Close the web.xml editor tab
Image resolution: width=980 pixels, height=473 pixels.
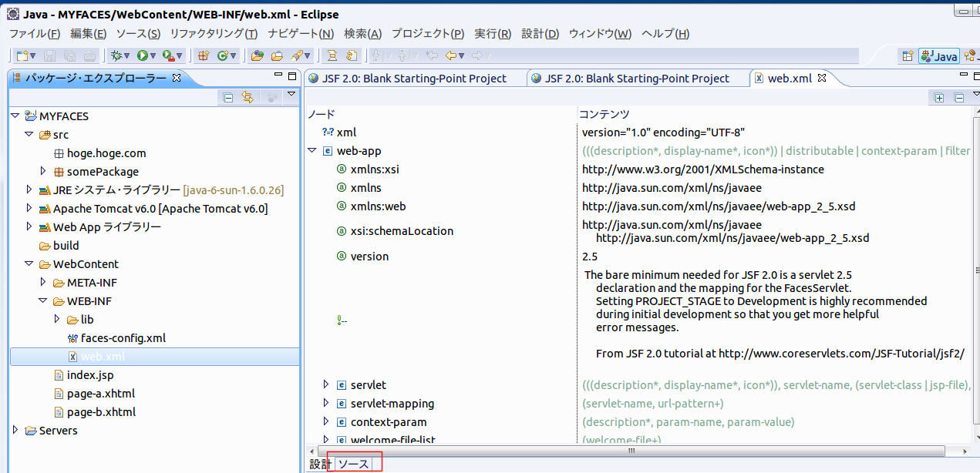pyautogui.click(x=822, y=78)
